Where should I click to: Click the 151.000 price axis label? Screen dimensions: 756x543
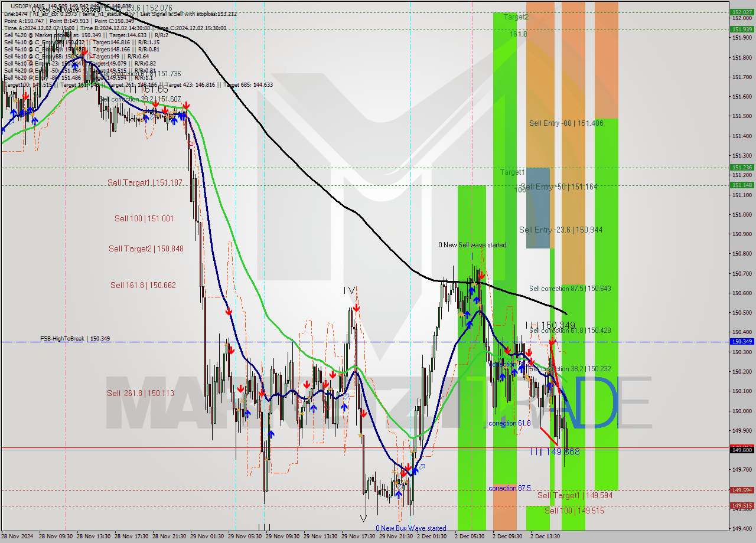click(742, 214)
